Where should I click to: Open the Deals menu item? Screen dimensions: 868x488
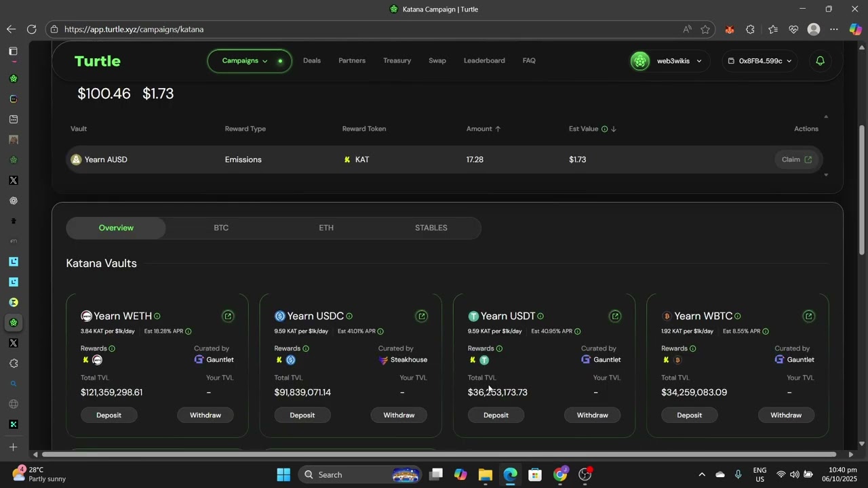pyautogui.click(x=312, y=61)
